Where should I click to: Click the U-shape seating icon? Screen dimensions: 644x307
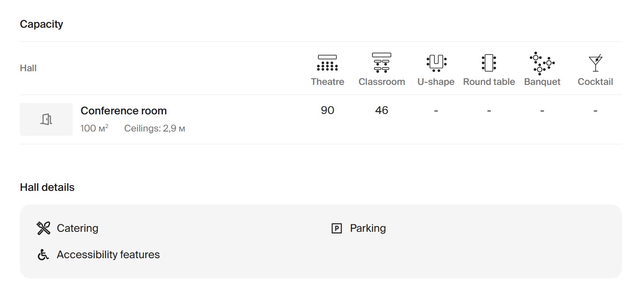pyautogui.click(x=436, y=63)
